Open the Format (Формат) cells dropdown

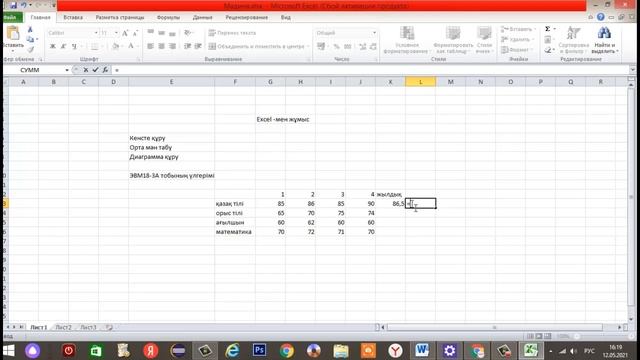pyautogui.click(x=517, y=50)
